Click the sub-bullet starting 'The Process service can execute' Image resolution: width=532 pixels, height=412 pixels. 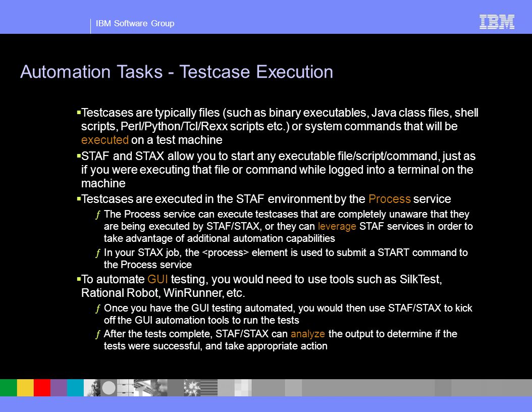tap(284, 226)
